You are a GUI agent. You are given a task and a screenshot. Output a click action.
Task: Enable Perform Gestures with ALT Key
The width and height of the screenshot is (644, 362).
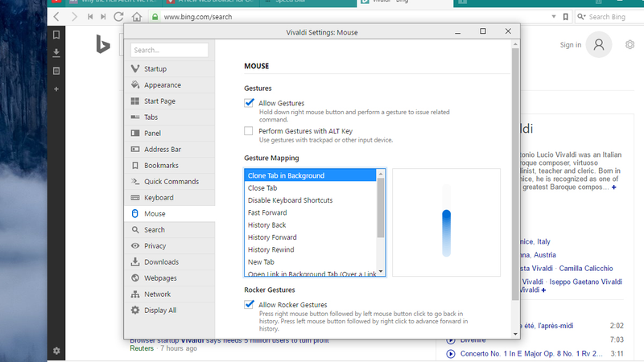click(x=249, y=131)
